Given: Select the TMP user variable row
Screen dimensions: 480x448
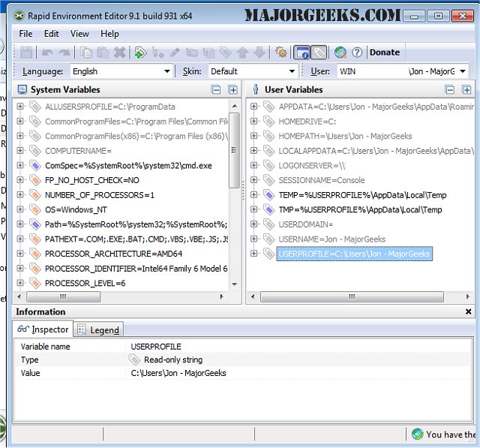Looking at the screenshot, I should click(x=360, y=210).
